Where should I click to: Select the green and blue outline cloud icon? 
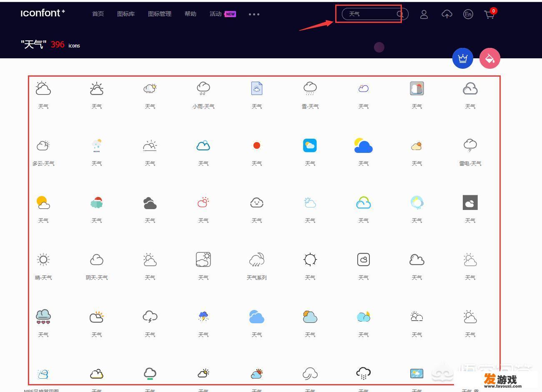click(364, 202)
